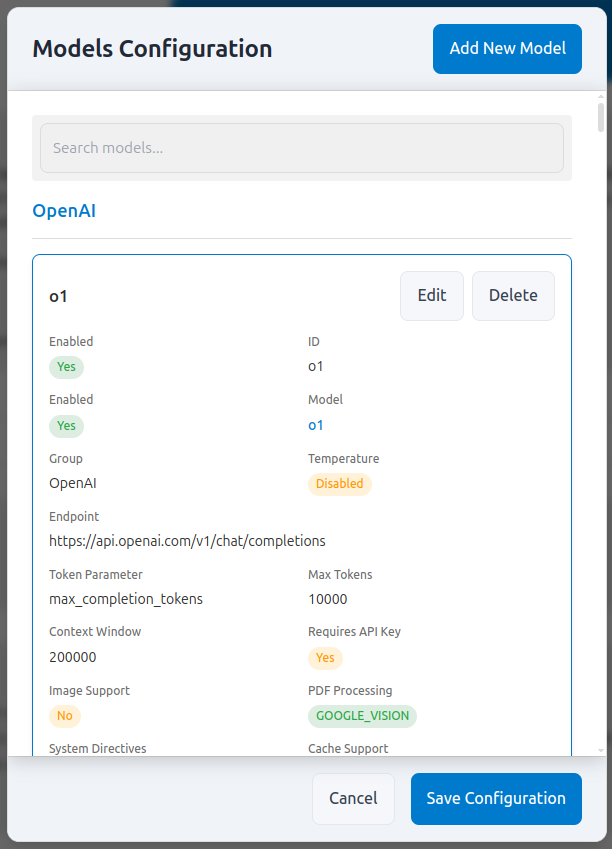Click the Group value OpenAI
612x849 pixels.
pos(73,483)
